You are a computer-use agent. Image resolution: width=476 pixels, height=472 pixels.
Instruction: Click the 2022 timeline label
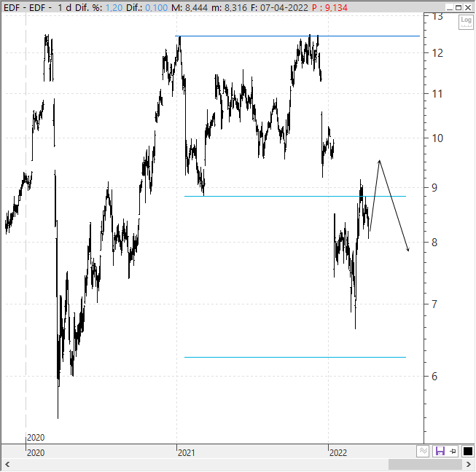coord(338,453)
